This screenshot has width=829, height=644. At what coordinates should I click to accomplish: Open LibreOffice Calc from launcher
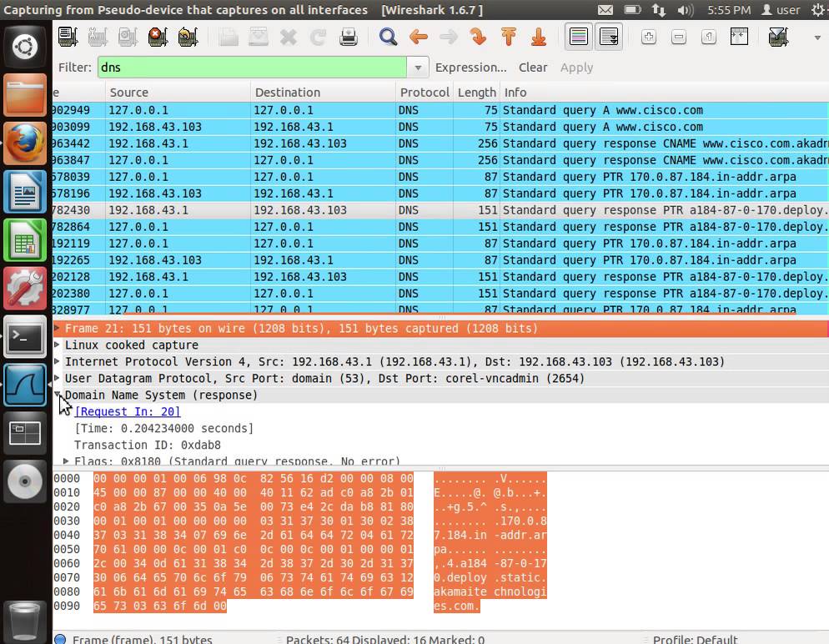[x=25, y=239]
